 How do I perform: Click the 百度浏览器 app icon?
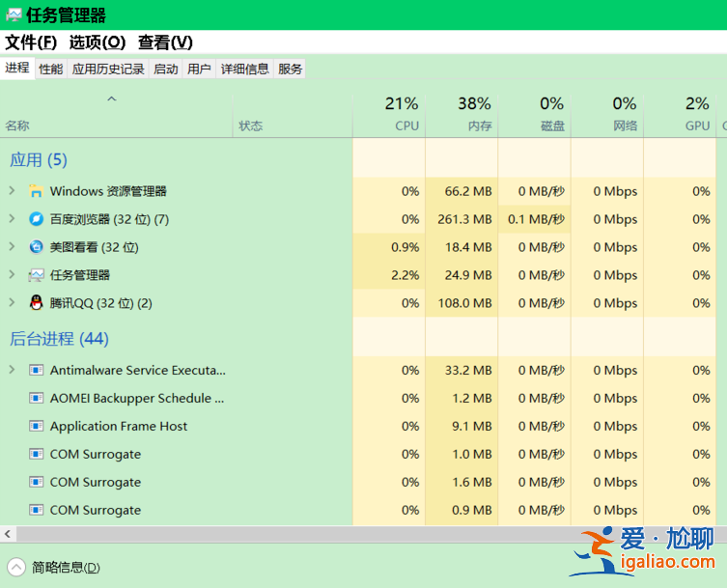point(36,219)
